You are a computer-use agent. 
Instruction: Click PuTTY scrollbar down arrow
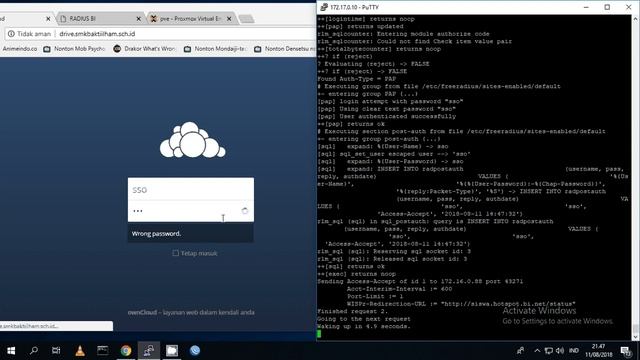pos(636,337)
